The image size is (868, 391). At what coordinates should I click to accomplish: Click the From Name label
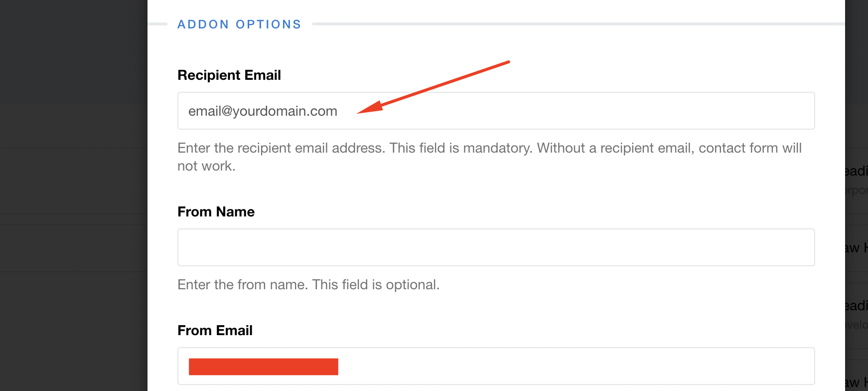click(216, 212)
